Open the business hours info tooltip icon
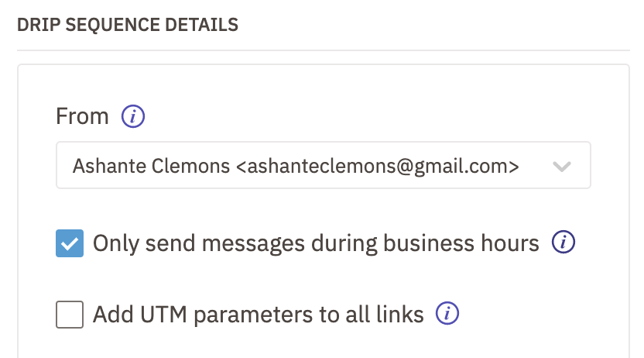The image size is (644, 358). 563,242
